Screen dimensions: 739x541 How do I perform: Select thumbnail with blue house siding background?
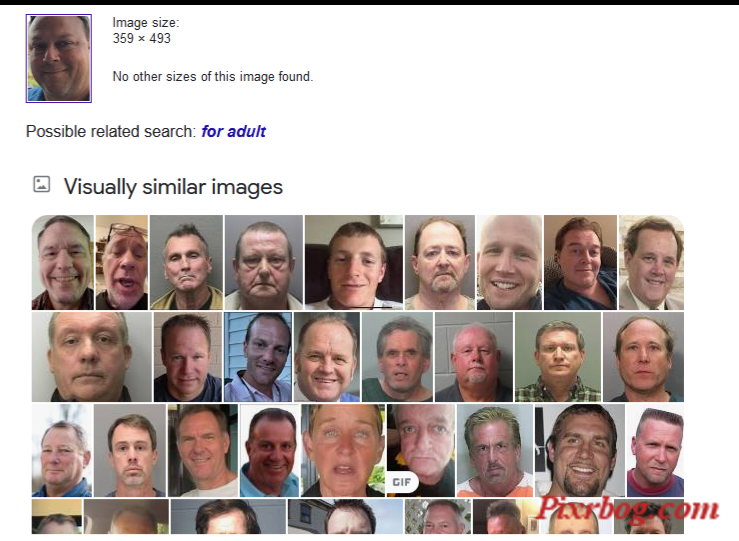257,357
